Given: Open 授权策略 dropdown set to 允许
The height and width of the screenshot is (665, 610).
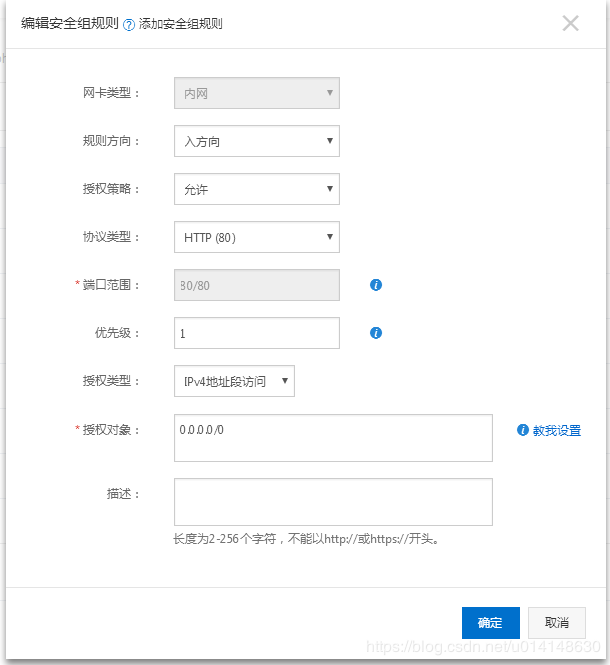Looking at the screenshot, I should coord(256,189).
